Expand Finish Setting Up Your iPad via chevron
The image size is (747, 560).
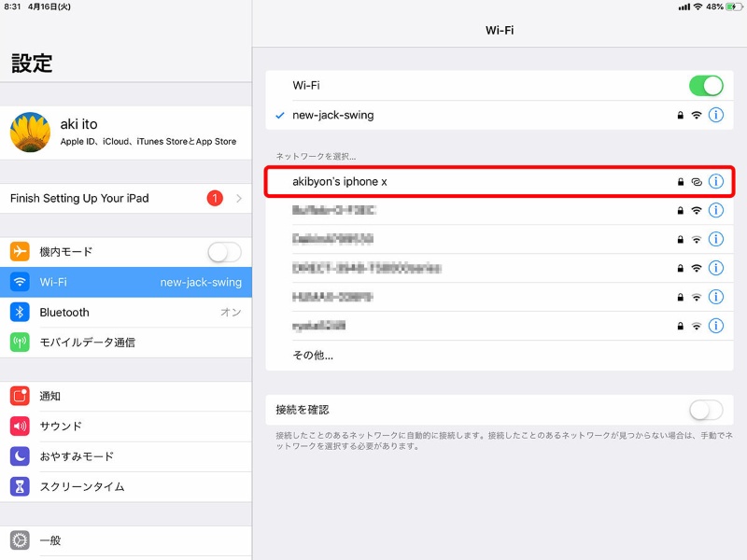tap(241, 198)
